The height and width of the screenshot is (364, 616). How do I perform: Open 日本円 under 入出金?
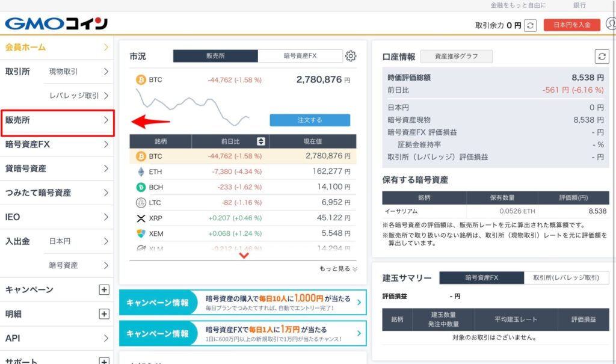[x=79, y=241]
